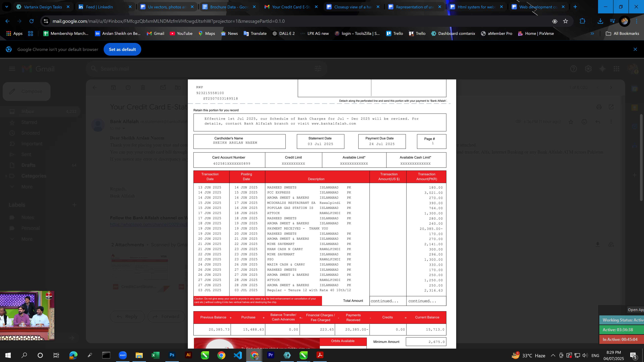This screenshot has height=362, width=644.
Task: Click the browser back arrow
Action: 7,21
